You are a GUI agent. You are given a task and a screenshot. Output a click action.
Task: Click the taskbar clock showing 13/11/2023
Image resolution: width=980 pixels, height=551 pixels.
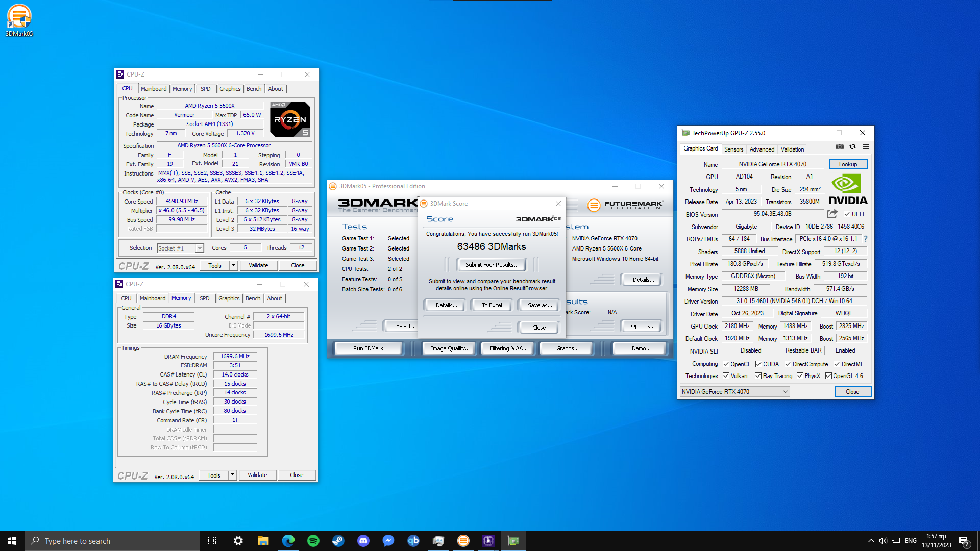click(x=936, y=541)
